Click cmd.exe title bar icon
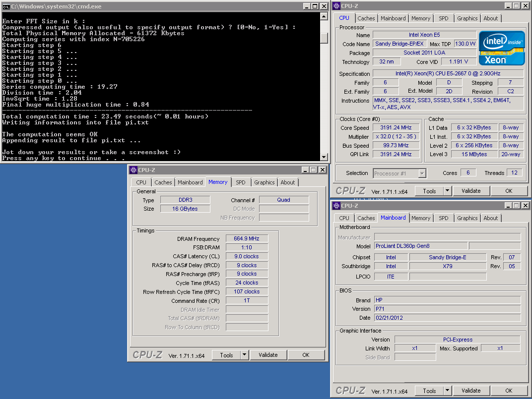Viewport: 532px width, 399px height. 6,6
